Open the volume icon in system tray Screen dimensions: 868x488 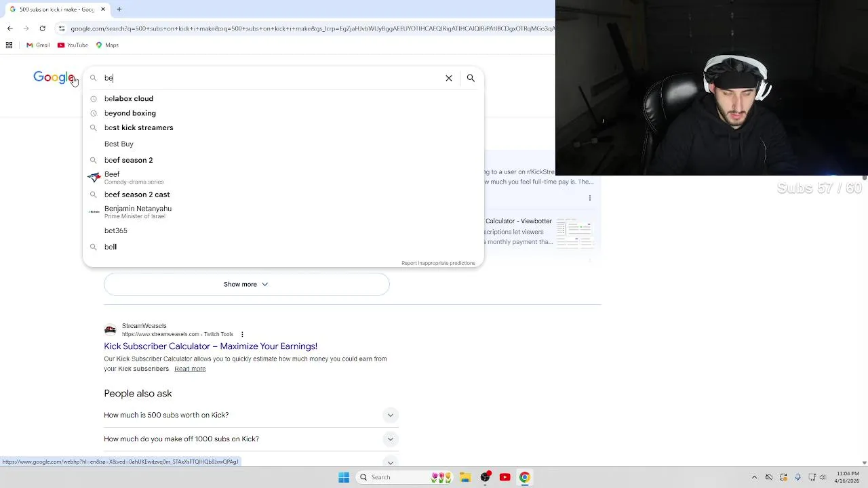[823, 477]
